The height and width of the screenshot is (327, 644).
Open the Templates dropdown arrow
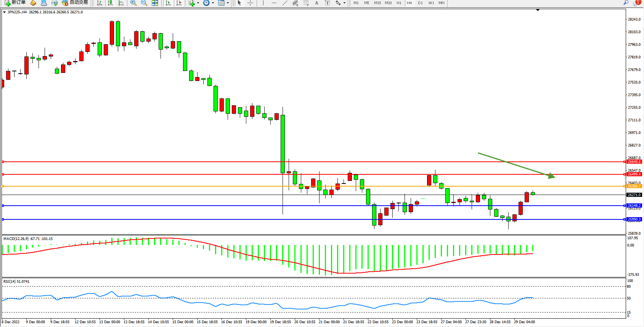click(x=228, y=3)
